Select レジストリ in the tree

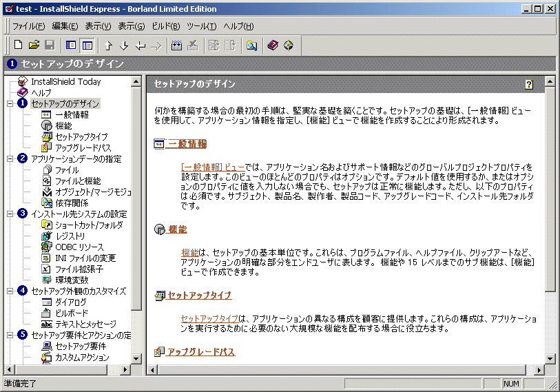coord(70,236)
